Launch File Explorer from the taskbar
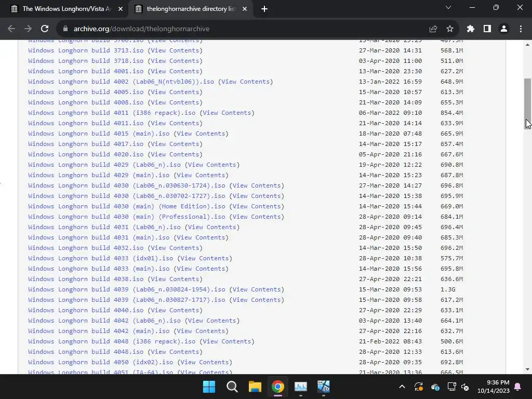This screenshot has height=399, width=532. [255, 387]
